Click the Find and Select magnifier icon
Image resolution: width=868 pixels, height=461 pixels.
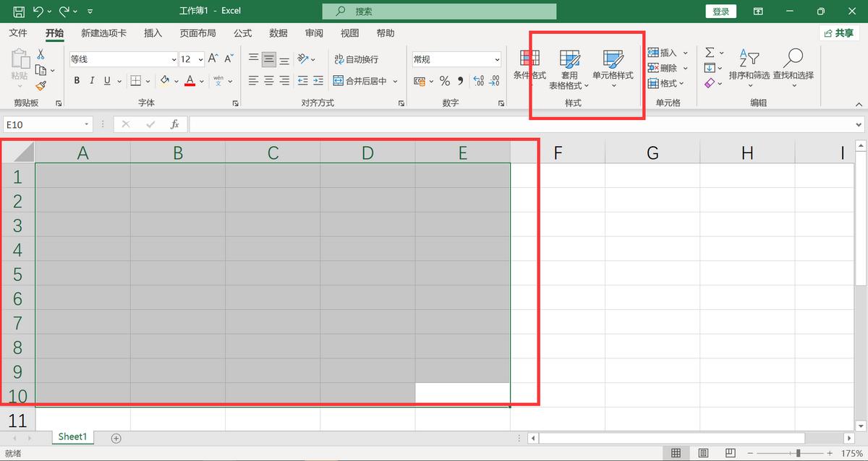point(793,58)
